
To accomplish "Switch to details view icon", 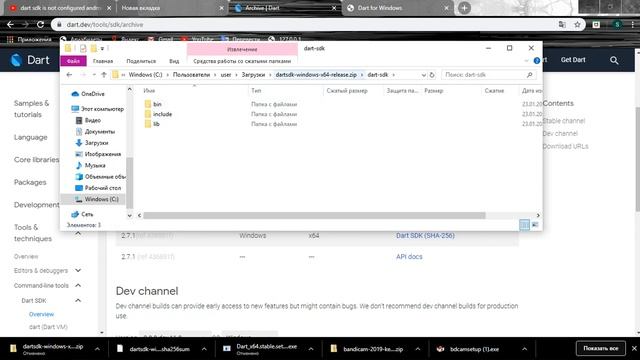I will [x=524, y=225].
